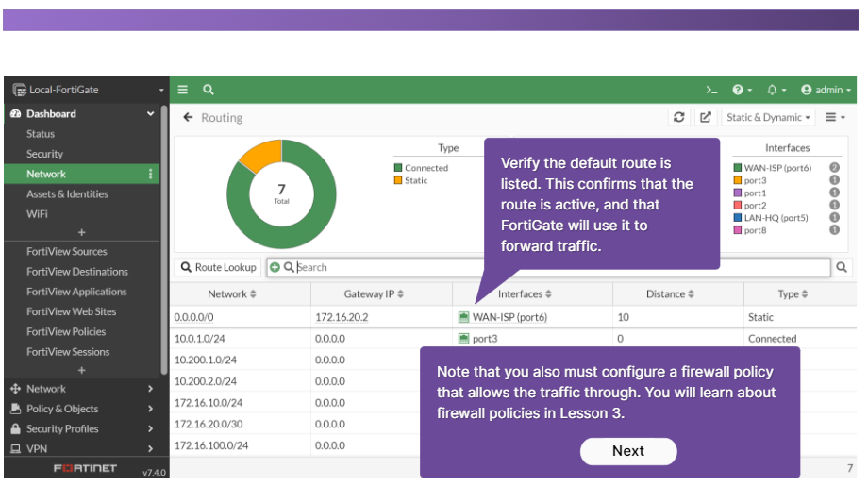This screenshot has width=868, height=486.
Task: Select the 0.0.0.0/0 default route
Action: tap(193, 317)
